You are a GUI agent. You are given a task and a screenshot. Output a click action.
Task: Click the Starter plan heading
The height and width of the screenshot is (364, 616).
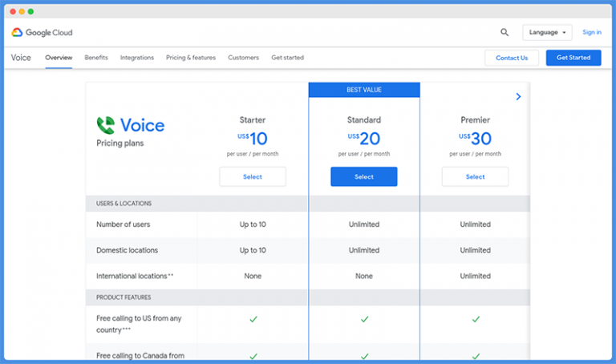point(253,119)
